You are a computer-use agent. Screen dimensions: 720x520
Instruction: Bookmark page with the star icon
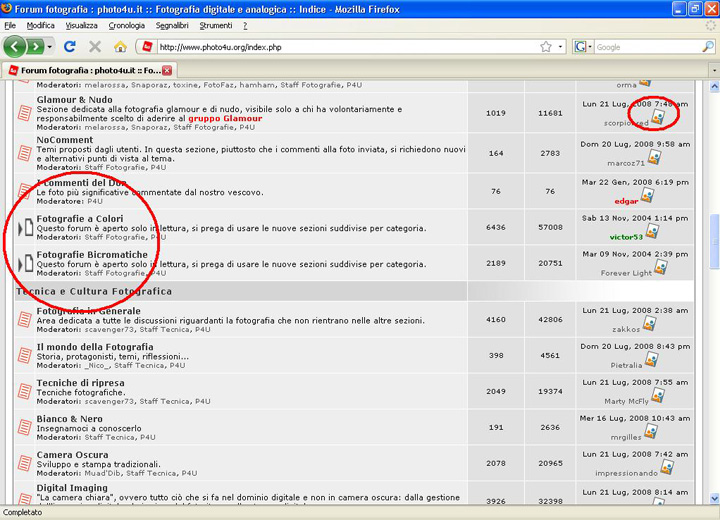tap(546, 47)
